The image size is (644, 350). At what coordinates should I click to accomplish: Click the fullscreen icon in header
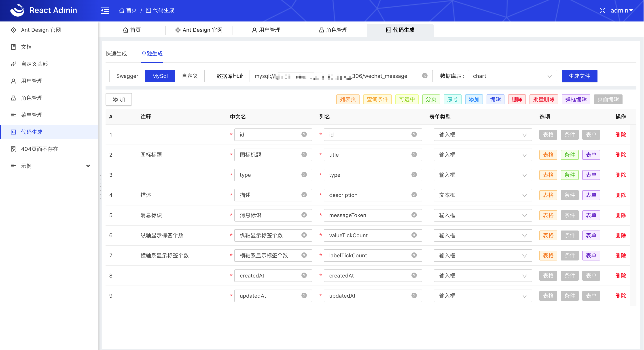(x=602, y=10)
